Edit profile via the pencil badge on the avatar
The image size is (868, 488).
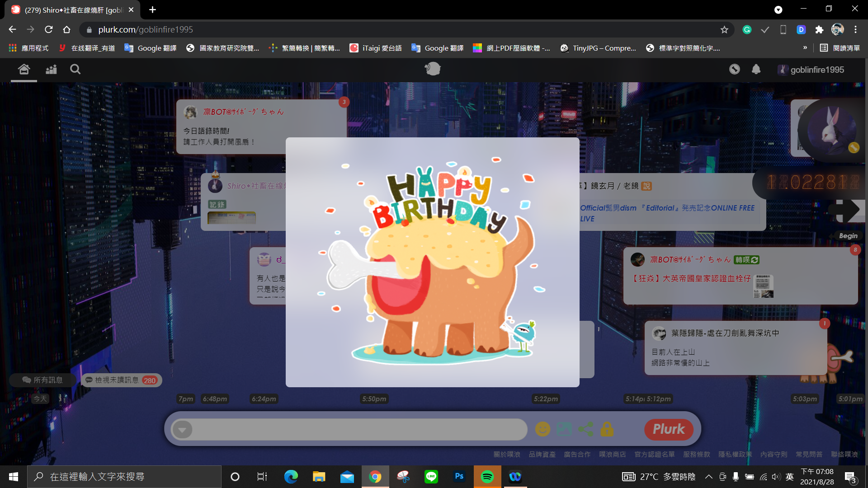(854, 147)
